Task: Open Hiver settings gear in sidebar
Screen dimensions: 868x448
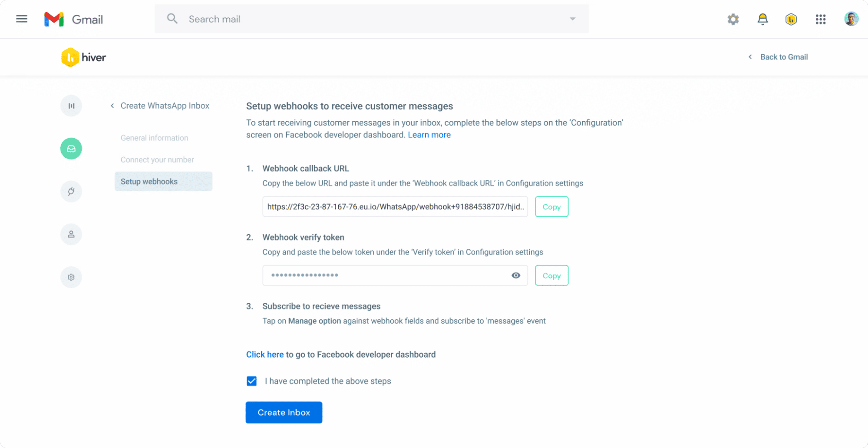Action: (x=71, y=277)
